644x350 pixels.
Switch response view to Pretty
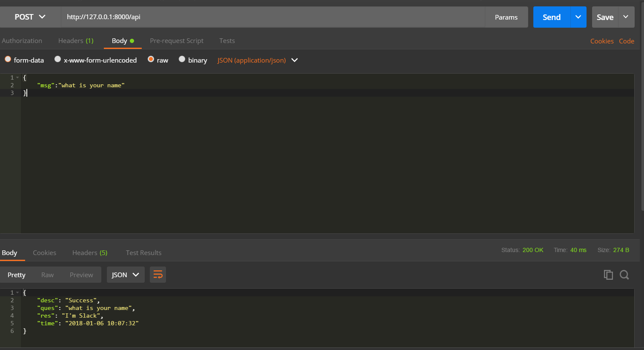[x=17, y=275]
